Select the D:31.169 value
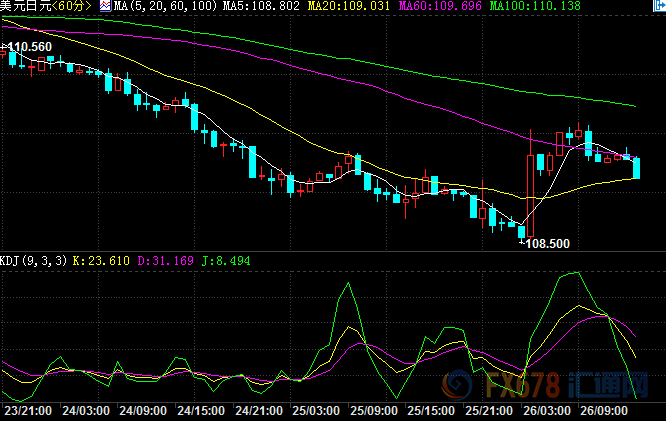 pyautogui.click(x=166, y=260)
